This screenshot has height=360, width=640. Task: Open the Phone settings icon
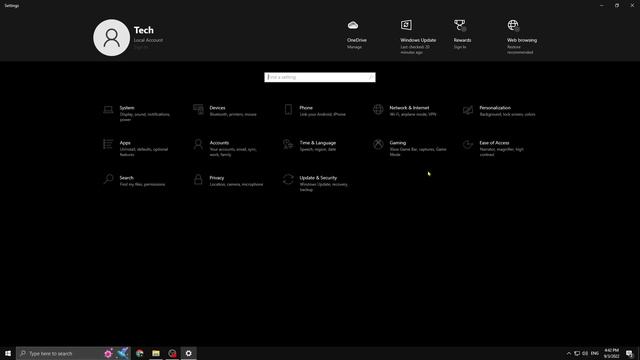click(x=288, y=109)
